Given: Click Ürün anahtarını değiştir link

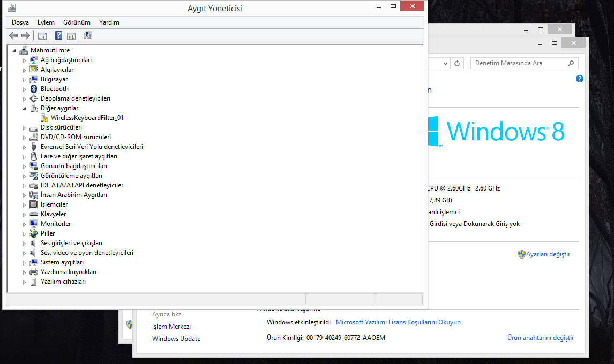Looking at the screenshot, I should 541,338.
